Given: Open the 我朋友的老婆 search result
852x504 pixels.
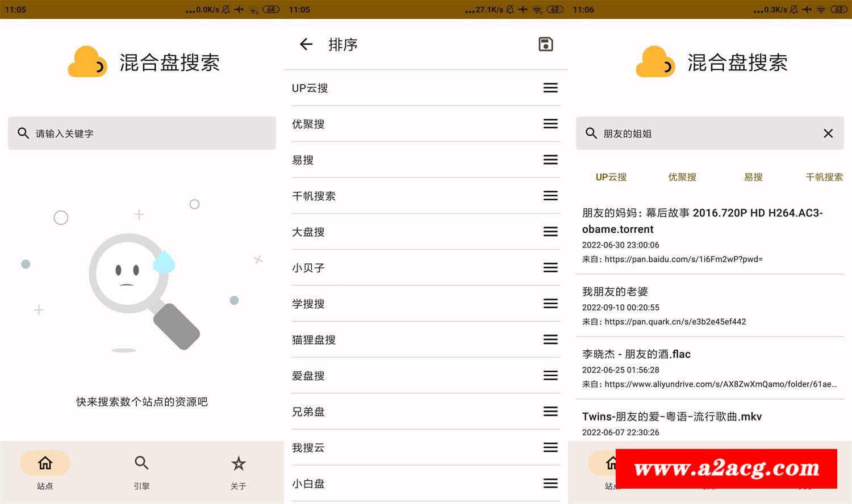Looking at the screenshot, I should pyautogui.click(x=710, y=305).
